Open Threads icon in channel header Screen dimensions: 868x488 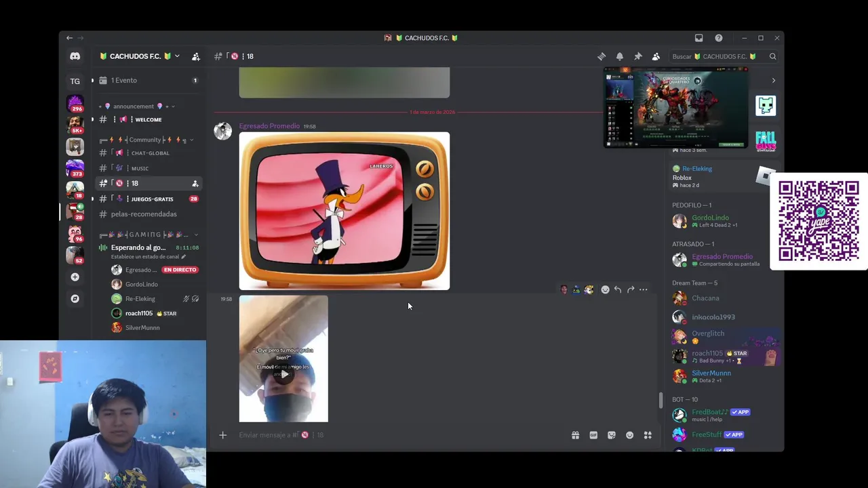(601, 56)
